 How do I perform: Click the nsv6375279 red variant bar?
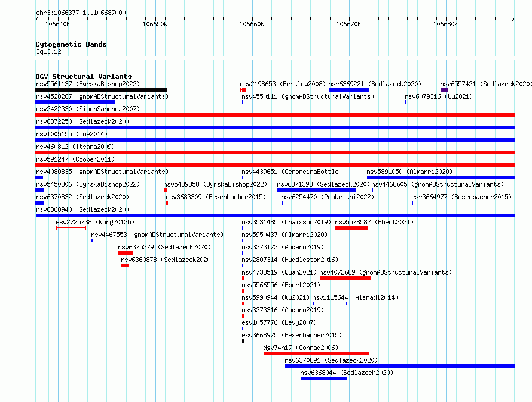click(x=126, y=253)
